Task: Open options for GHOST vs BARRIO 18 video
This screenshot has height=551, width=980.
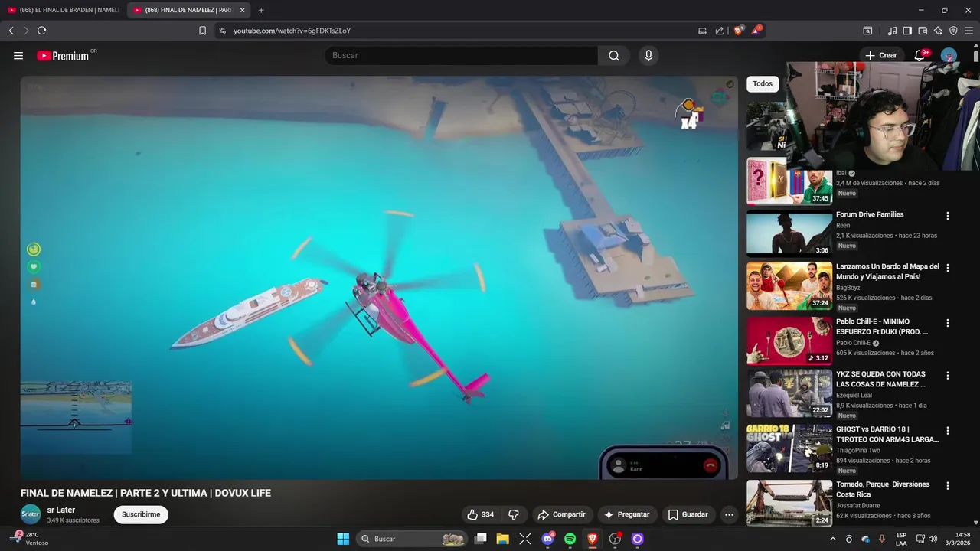Action: click(948, 431)
